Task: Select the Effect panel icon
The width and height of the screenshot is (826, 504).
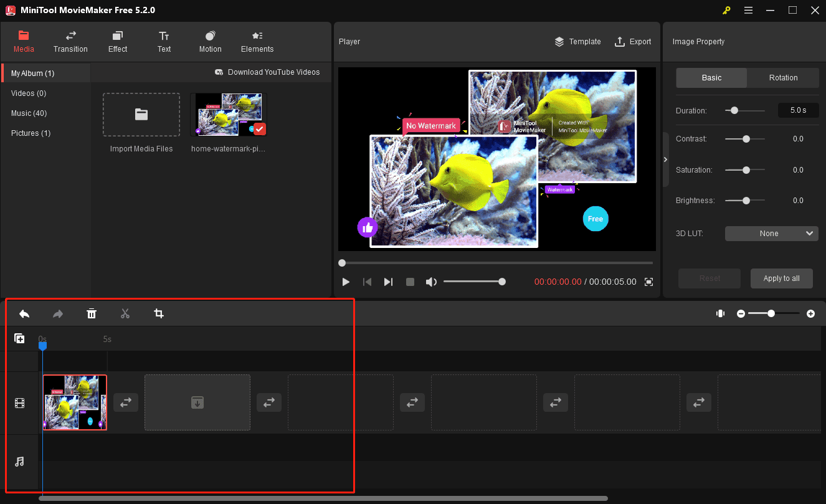Action: coord(117,41)
